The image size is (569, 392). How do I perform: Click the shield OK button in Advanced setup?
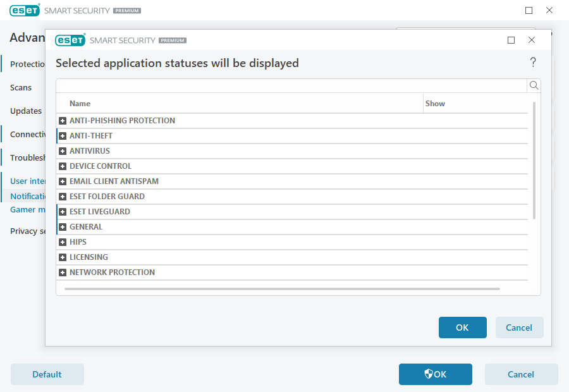[436, 374]
